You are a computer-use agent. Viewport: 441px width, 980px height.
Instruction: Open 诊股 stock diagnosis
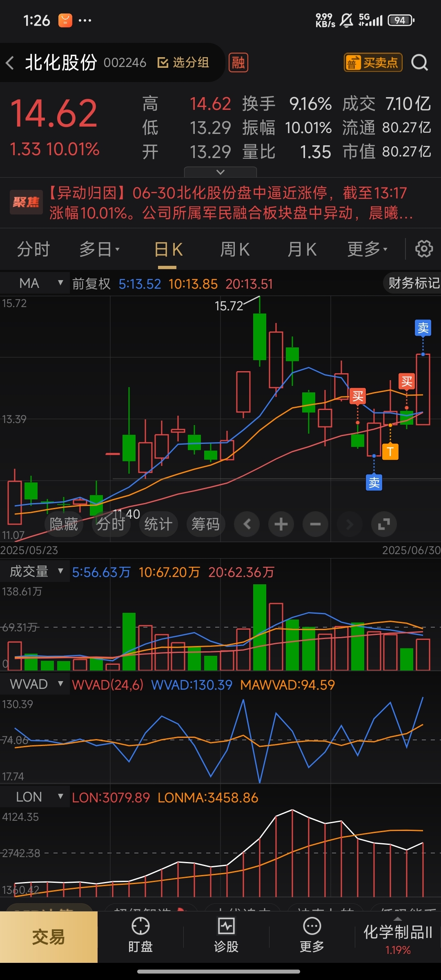point(226,935)
